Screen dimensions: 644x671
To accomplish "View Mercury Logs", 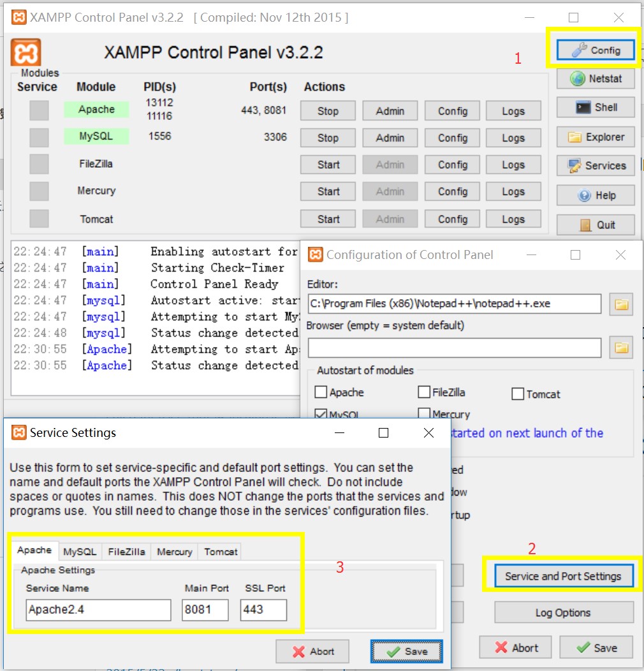I will coord(513,191).
